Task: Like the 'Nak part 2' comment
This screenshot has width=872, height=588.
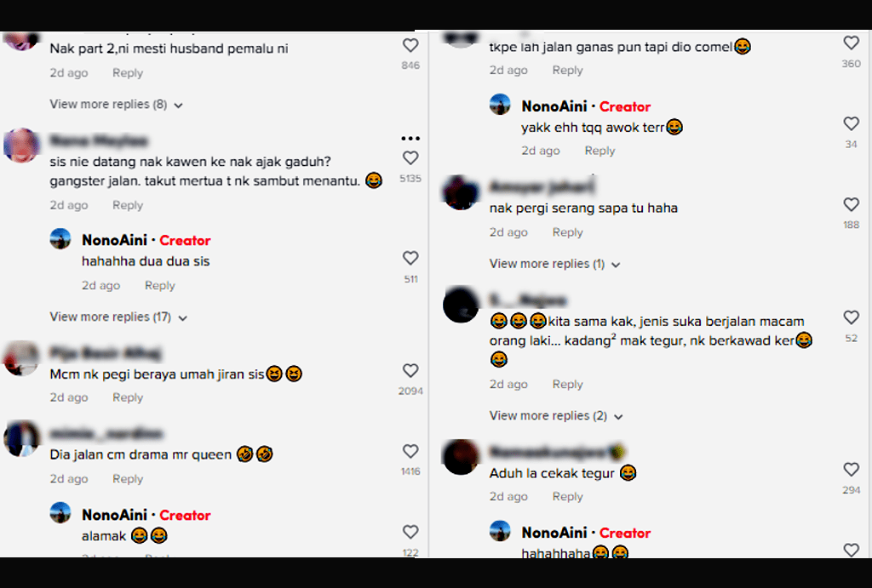Action: pos(410,46)
